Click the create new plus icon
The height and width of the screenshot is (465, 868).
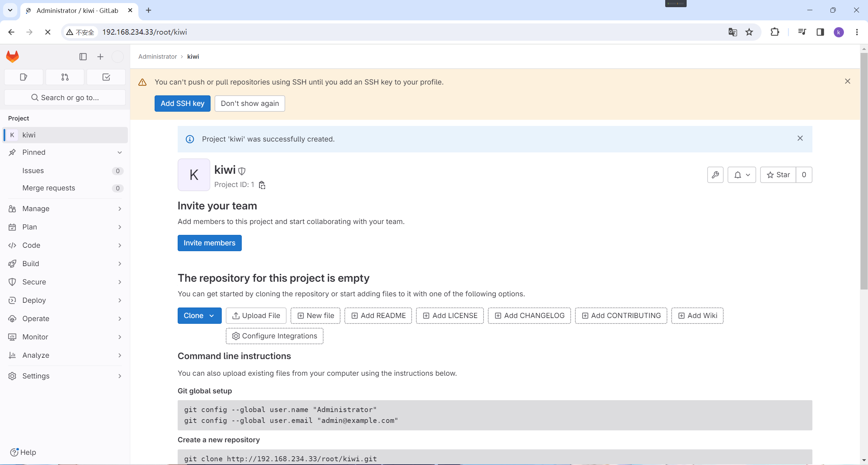point(100,57)
